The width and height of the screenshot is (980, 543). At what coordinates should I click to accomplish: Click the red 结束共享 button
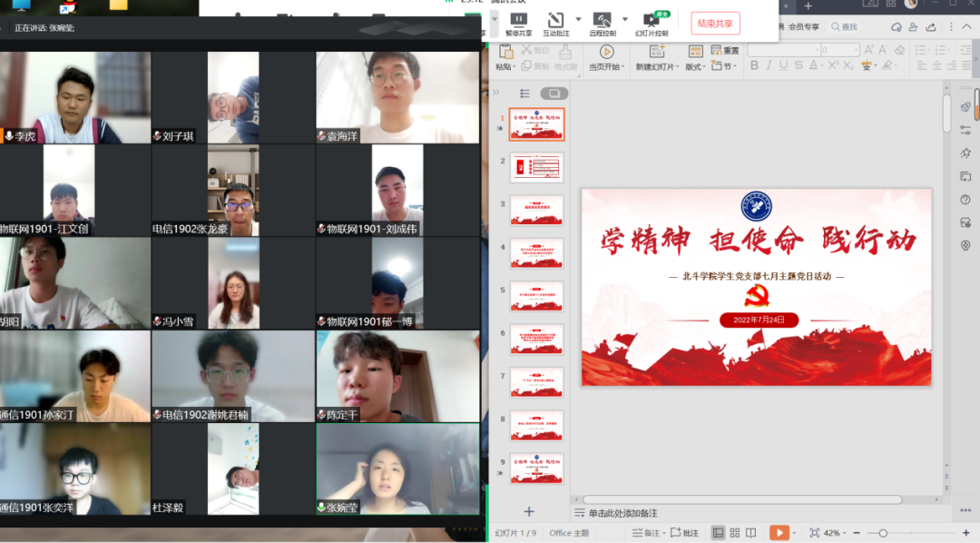715,24
